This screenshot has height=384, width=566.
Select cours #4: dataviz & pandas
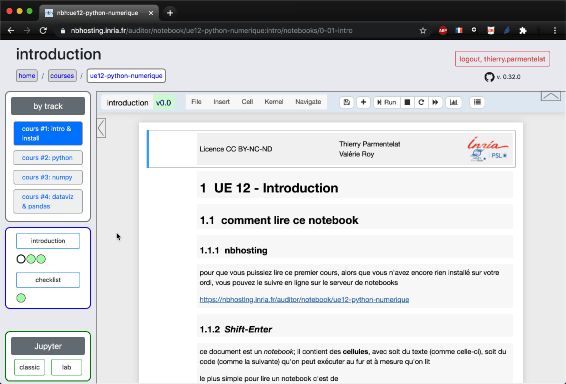[x=48, y=201]
